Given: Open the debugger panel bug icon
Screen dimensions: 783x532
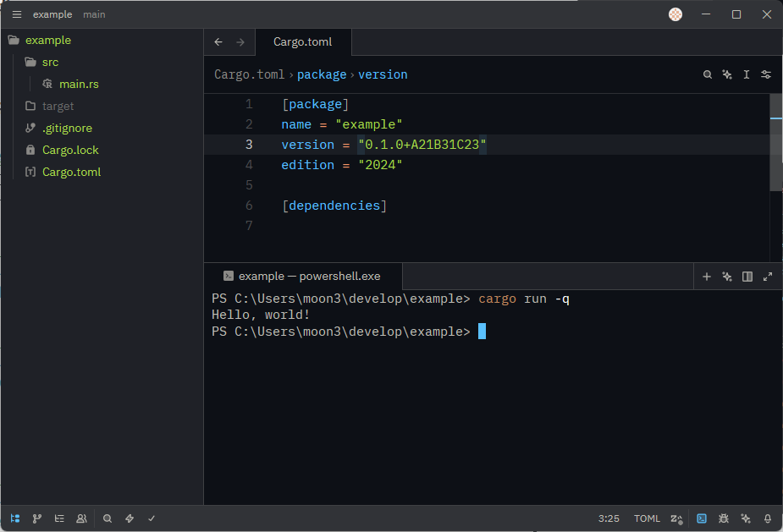Looking at the screenshot, I should [724, 518].
